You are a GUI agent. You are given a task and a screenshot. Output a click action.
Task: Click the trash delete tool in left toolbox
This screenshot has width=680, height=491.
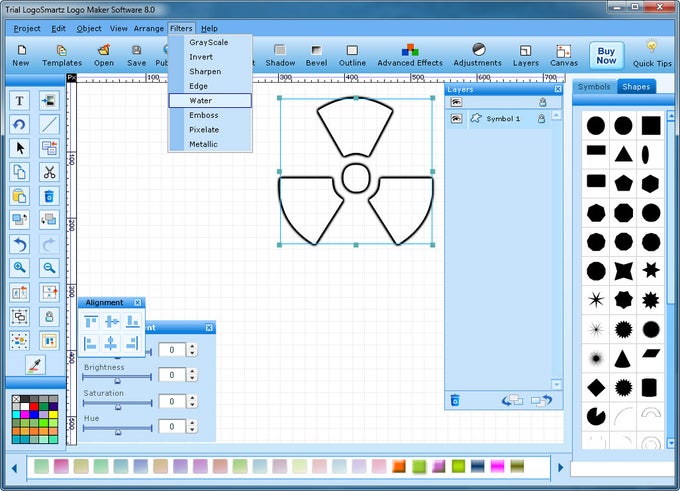click(x=49, y=196)
